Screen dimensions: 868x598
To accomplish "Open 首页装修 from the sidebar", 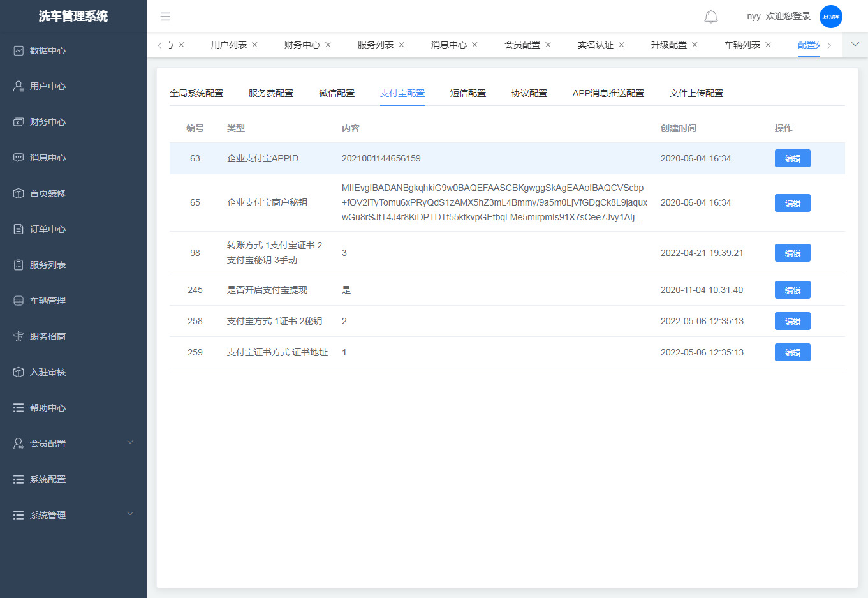I will tap(48, 193).
